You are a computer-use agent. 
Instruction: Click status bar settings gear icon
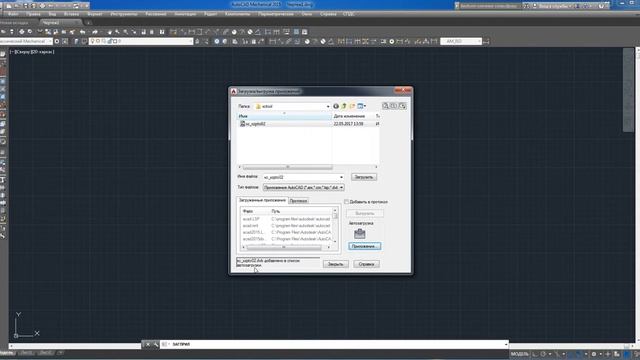point(594,354)
